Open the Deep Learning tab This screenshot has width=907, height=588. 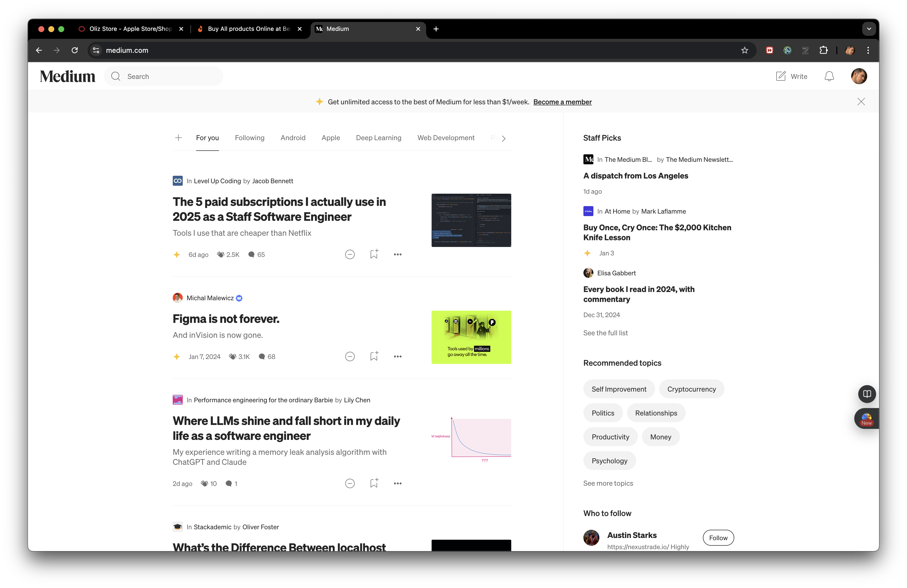(x=378, y=138)
